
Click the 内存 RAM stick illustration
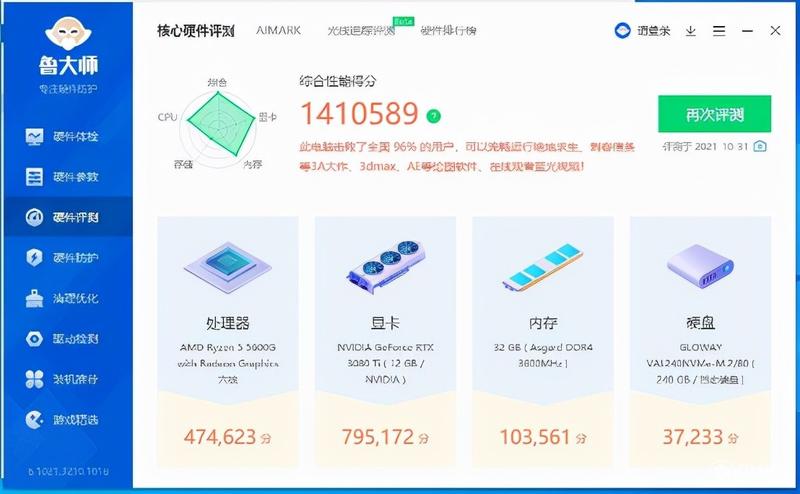(543, 267)
